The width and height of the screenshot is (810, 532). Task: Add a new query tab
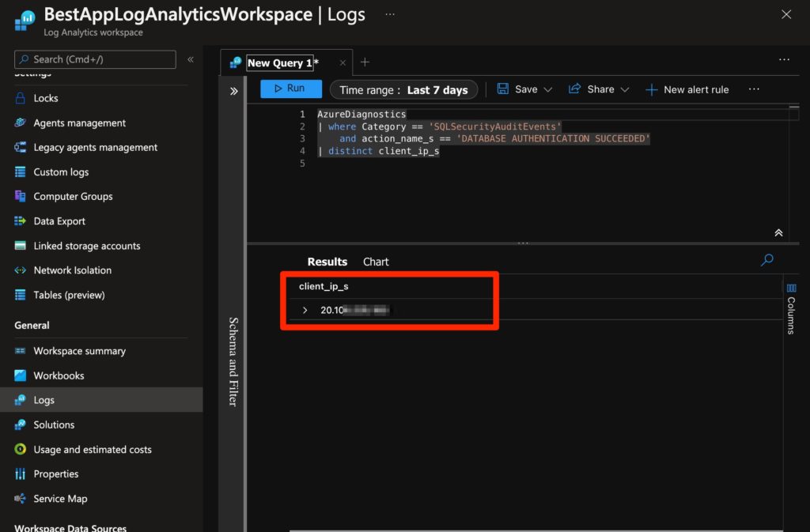365,62
